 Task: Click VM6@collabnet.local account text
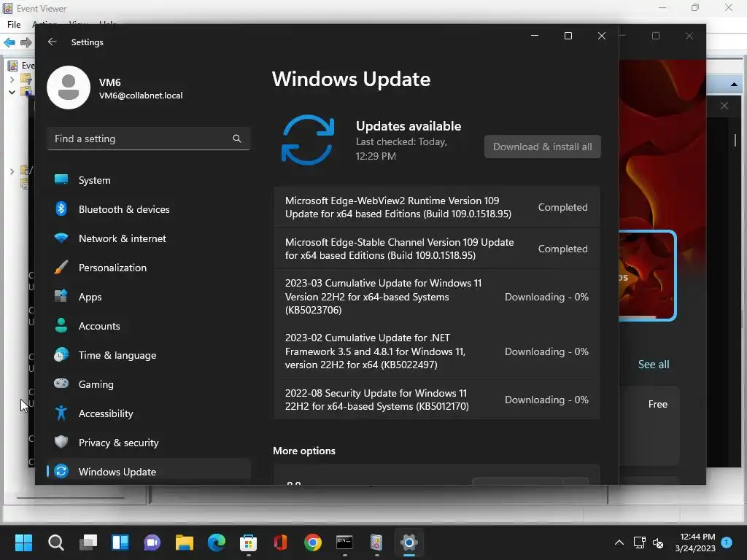(x=141, y=96)
